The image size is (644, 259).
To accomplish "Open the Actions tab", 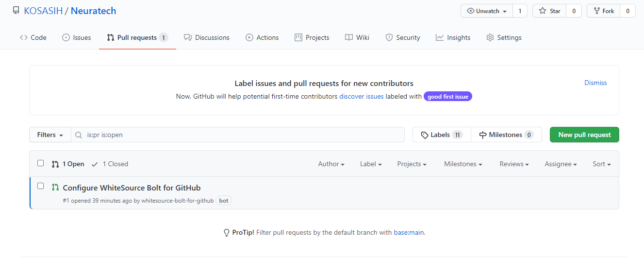I will tap(262, 37).
